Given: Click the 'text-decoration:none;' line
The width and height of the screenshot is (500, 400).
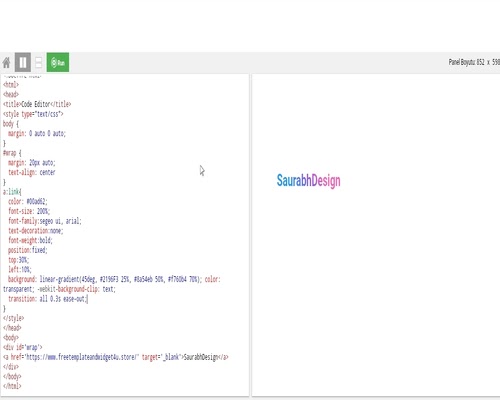Looking at the screenshot, I should point(36,231).
